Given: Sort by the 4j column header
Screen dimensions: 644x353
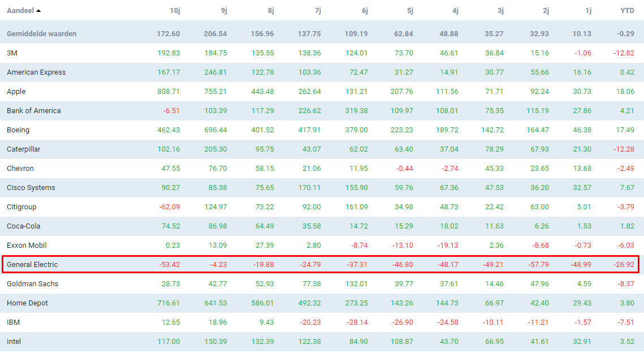Looking at the screenshot, I should point(455,11).
